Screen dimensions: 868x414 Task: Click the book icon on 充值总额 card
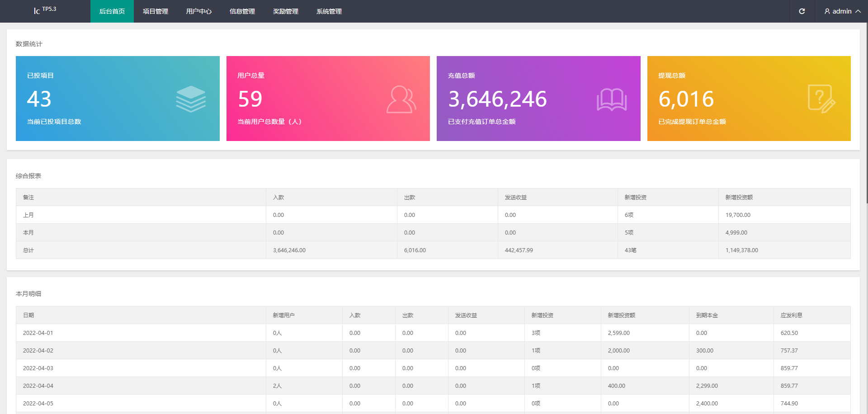click(611, 99)
